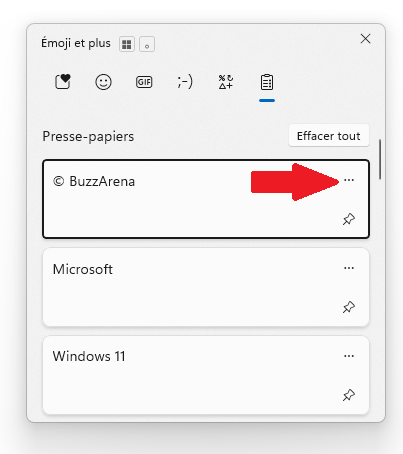Paste the © BuzzArena clipboard entry

[x=206, y=199]
